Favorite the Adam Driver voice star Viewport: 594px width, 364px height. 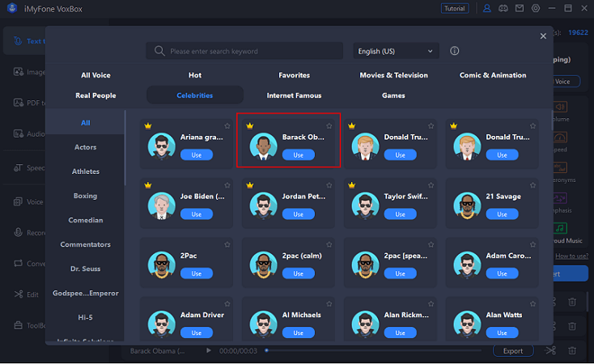[x=227, y=304]
